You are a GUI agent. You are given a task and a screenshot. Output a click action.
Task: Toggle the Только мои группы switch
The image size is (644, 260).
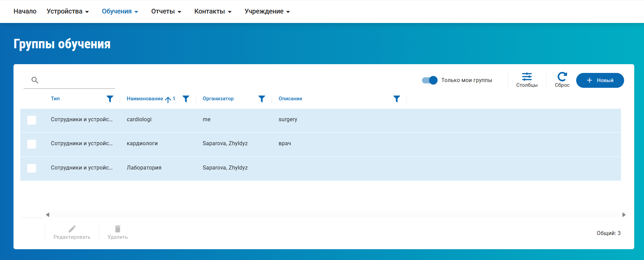point(429,80)
